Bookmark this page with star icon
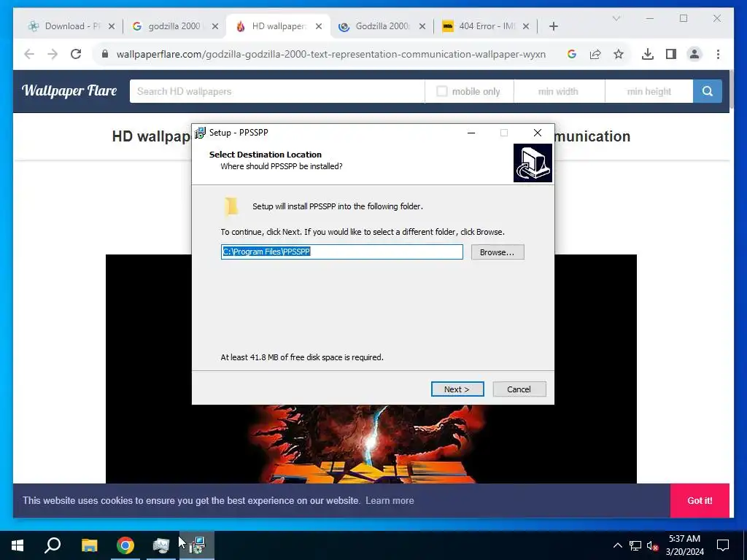Viewport: 747px width, 560px height. (619, 54)
